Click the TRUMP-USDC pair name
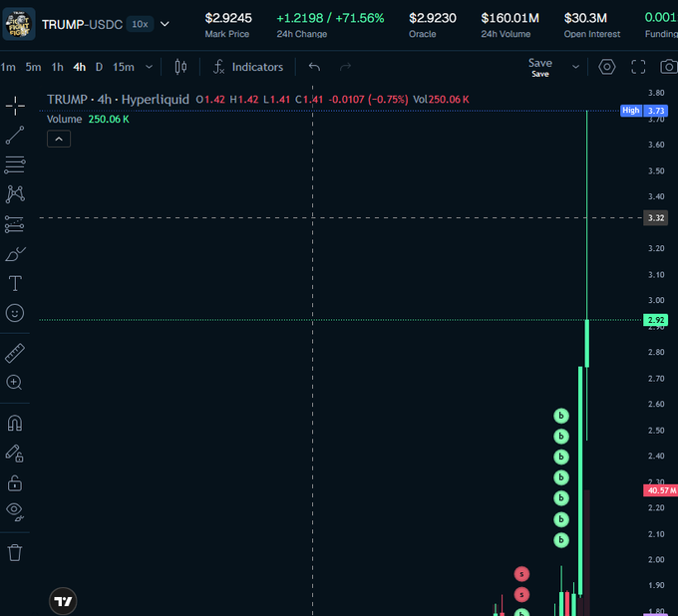This screenshot has width=678, height=616. [82, 25]
